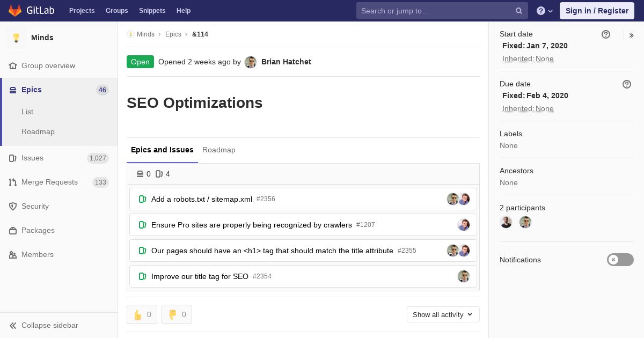Open the Minds group name in sidebar

tap(42, 38)
